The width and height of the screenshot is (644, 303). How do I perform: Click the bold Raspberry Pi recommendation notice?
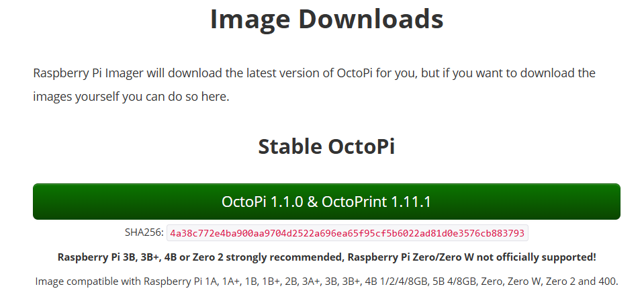326,257
